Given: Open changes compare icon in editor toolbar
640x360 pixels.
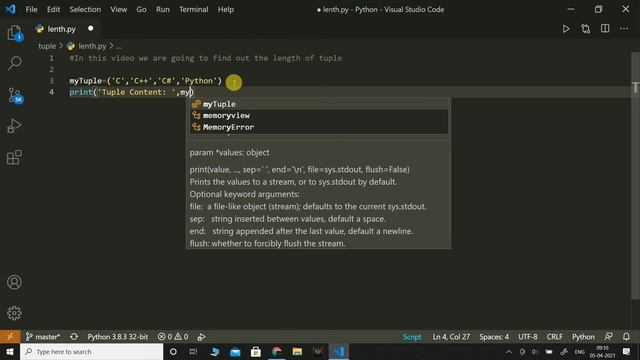Looking at the screenshot, I should 585,29.
